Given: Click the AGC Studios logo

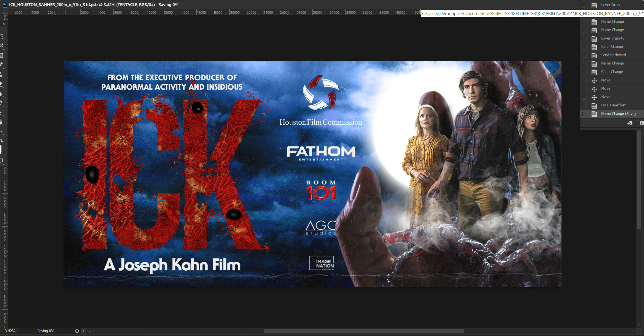Looking at the screenshot, I should click(321, 228).
